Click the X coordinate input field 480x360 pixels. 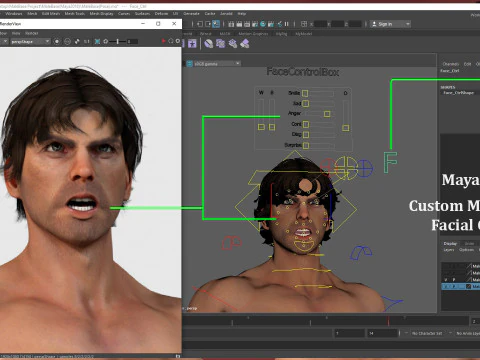click(321, 24)
